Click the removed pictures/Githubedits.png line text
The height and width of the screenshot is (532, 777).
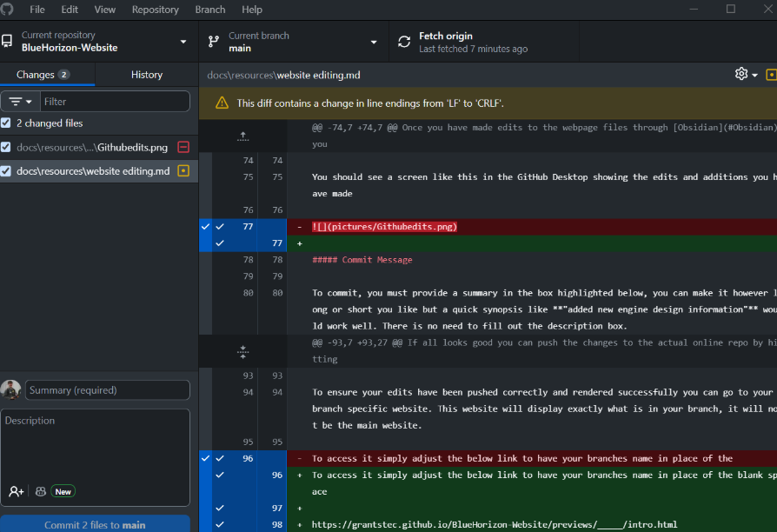coord(384,227)
